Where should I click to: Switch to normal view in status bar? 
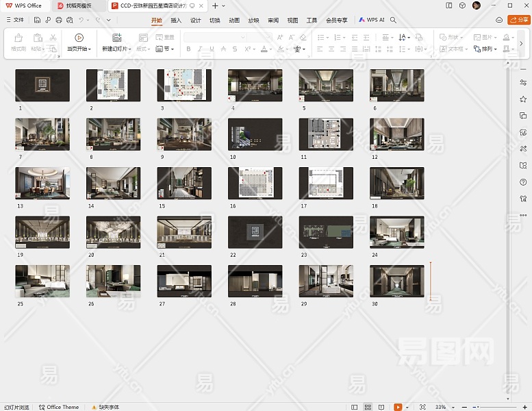[x=355, y=407]
